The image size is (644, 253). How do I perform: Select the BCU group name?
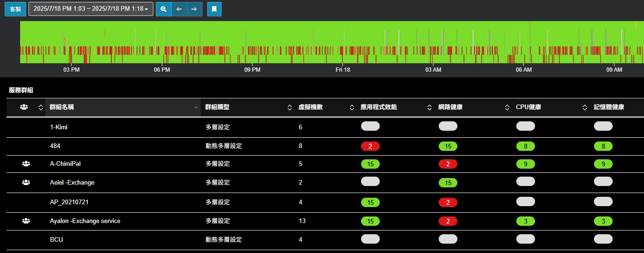tap(57, 240)
